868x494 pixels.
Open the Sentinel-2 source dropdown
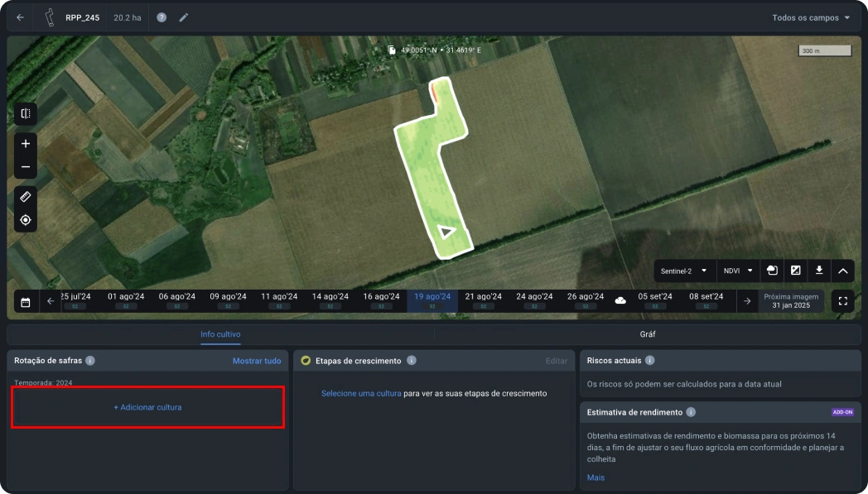point(683,271)
